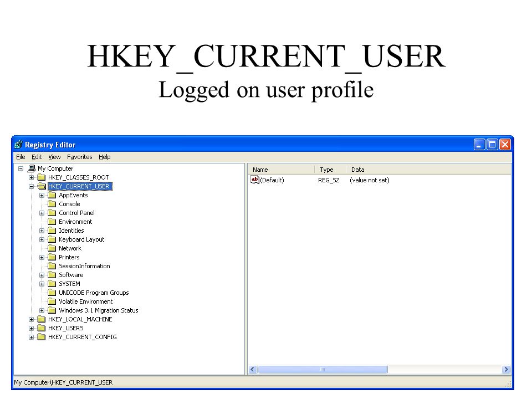Viewport: 532px width, 399px height.
Task: Click the UNICODE Program Groups folder icon
Action: pyautogui.click(x=52, y=293)
